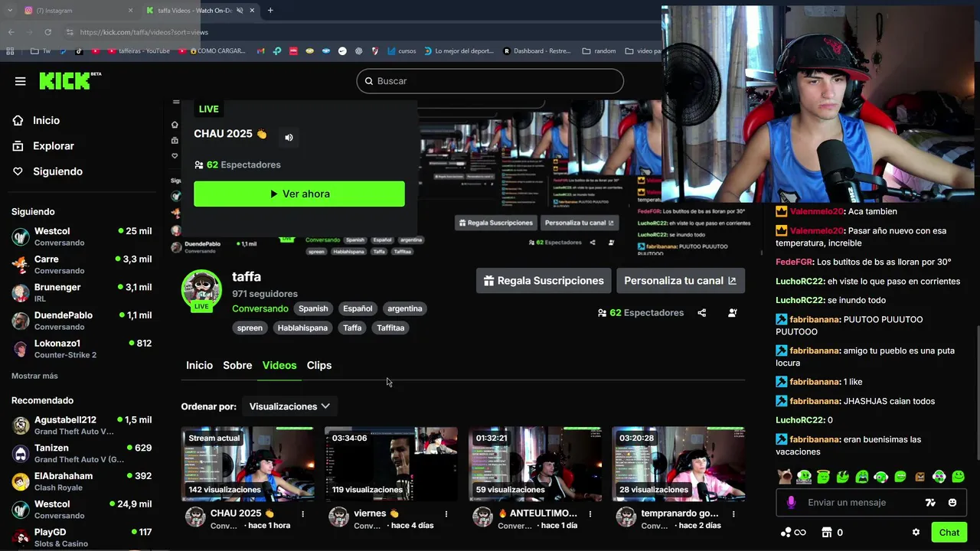
Task: Open followed channel Carre
Action: (x=81, y=265)
